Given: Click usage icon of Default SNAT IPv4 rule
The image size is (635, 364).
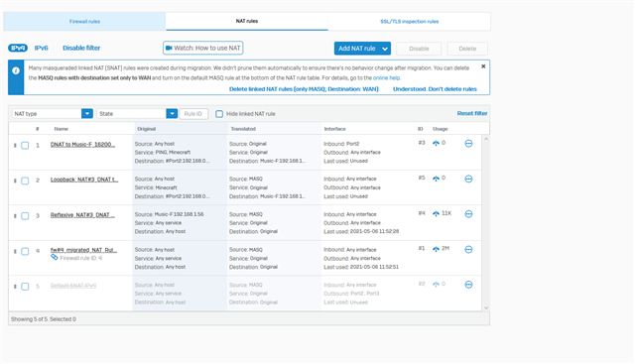Looking at the screenshot, I should (x=436, y=285).
